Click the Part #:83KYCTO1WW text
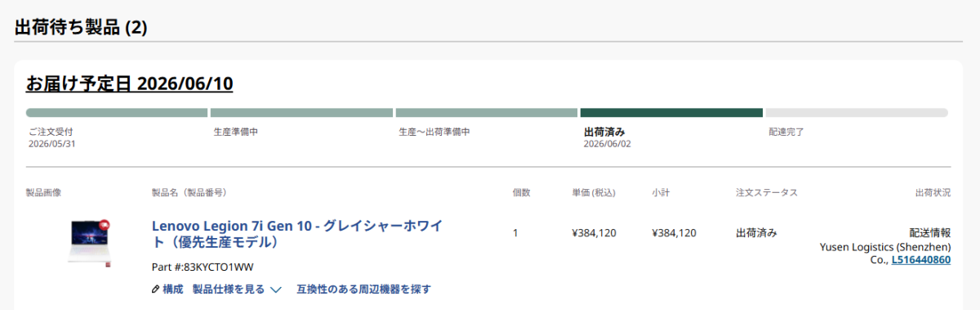Screen dimensions: 980x310 point(203,267)
